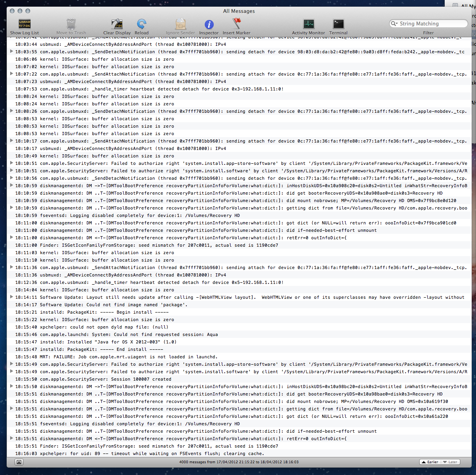Expand 18:10:59 diskmanagementd inHostDiskUDS entry

pyautogui.click(x=11, y=185)
